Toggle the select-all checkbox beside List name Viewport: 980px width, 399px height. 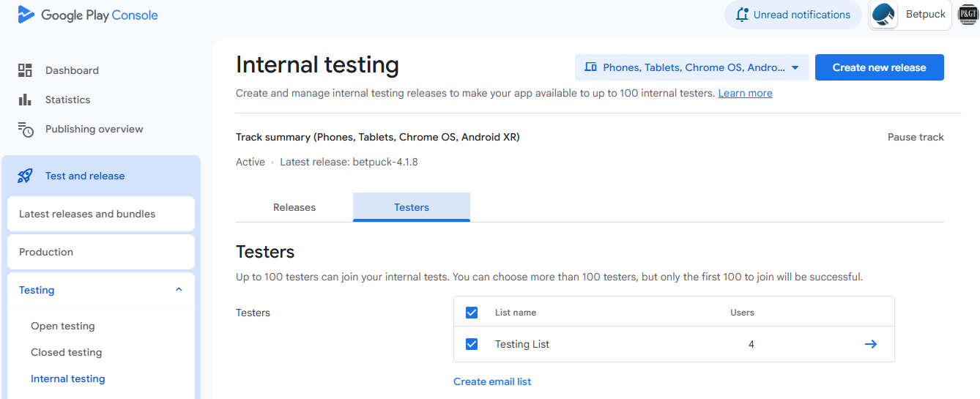(472, 313)
